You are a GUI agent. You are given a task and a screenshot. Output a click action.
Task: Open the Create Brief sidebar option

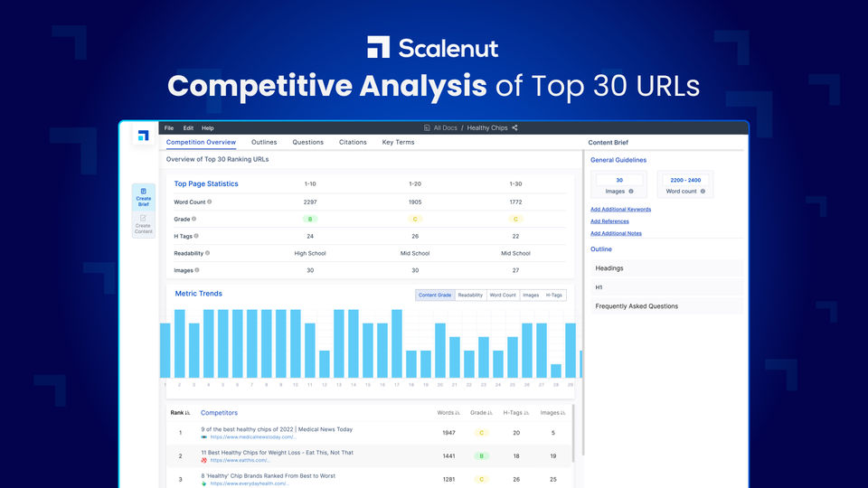point(144,198)
